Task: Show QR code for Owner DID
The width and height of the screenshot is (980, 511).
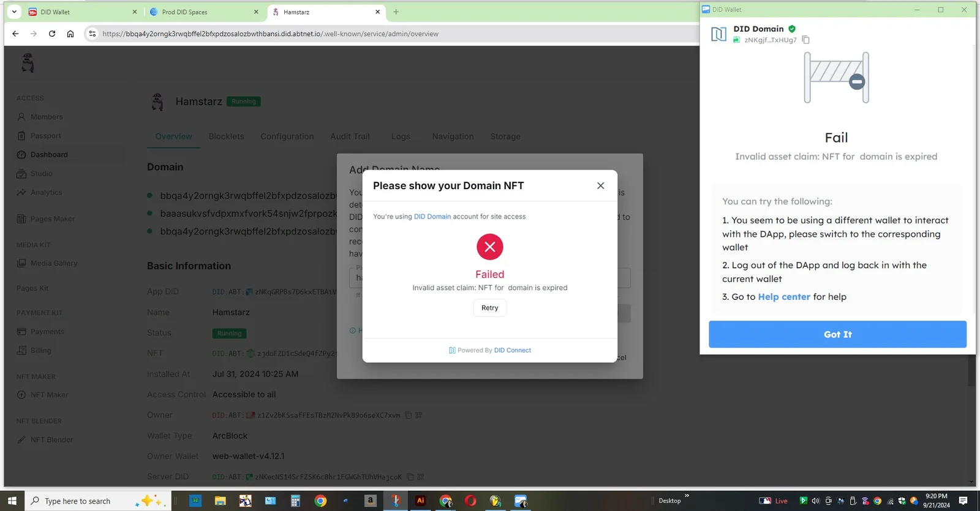Action: click(419, 415)
